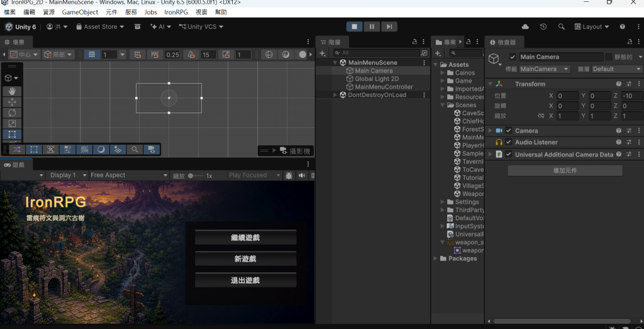The width and height of the screenshot is (644, 329).
Task: Switch to the 場景 Scene tab
Action: coord(15,42)
